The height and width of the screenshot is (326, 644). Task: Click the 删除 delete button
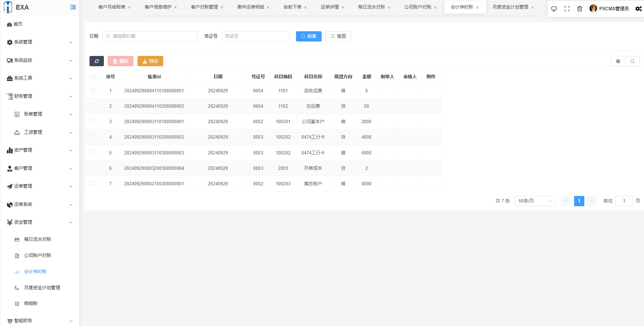coord(120,61)
